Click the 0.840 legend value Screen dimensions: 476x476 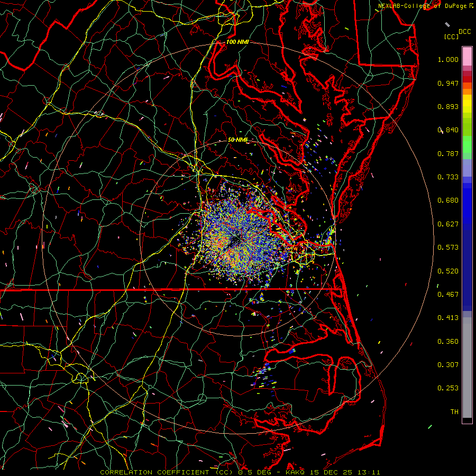pyautogui.click(x=448, y=130)
